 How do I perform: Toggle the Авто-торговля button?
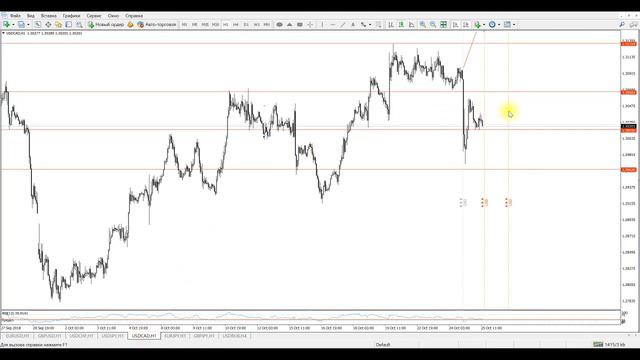coord(157,24)
